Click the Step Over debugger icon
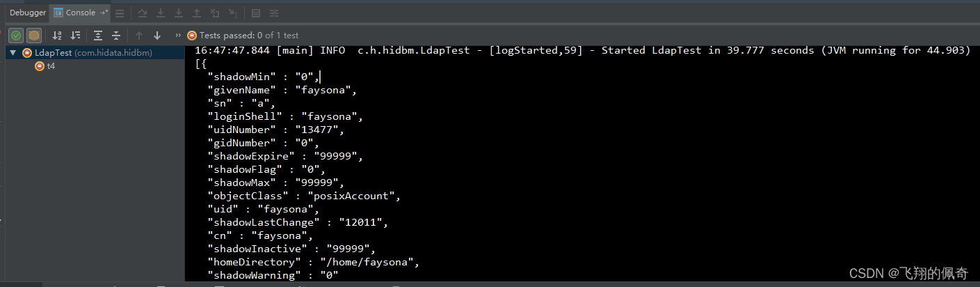The image size is (980, 287). tap(161, 13)
